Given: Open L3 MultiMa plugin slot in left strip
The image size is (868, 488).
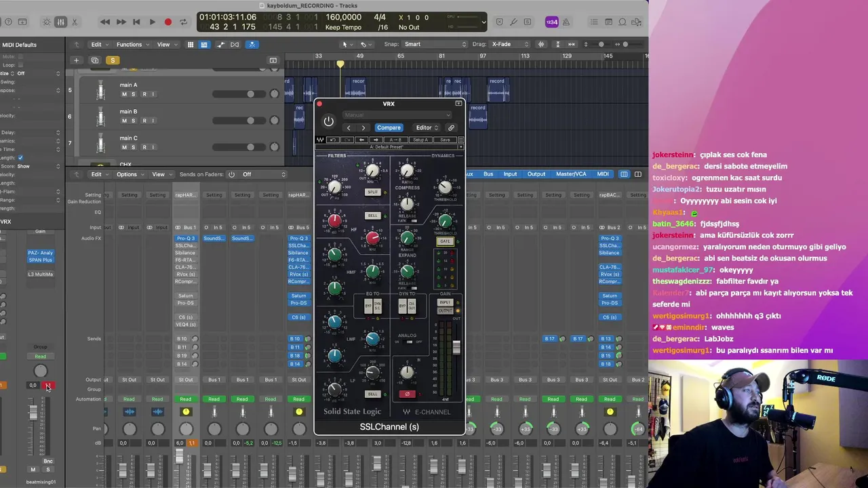Looking at the screenshot, I should [40, 274].
